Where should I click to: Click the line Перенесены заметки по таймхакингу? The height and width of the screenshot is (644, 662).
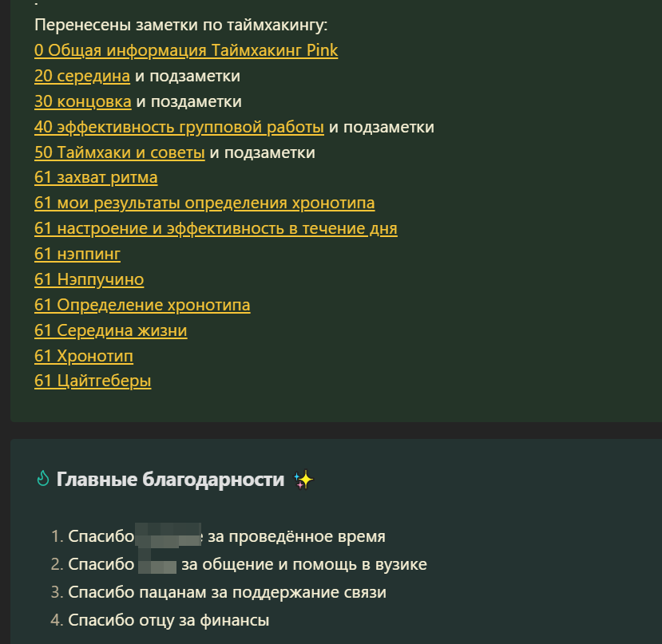[x=180, y=25]
